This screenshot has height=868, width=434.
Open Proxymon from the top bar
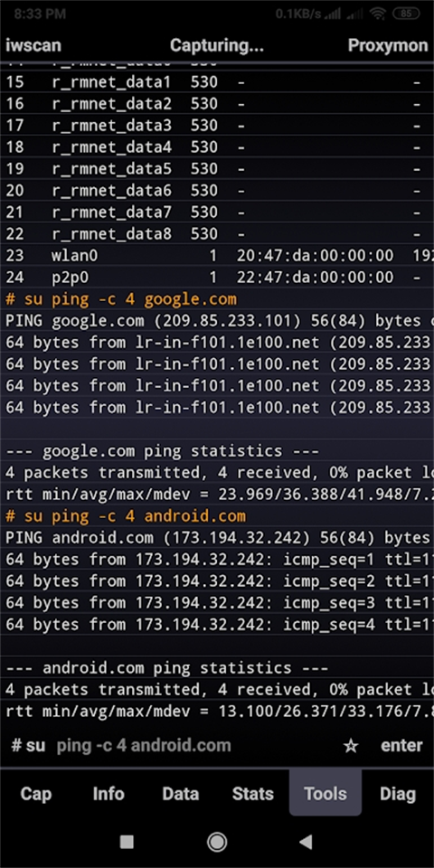pos(388,45)
